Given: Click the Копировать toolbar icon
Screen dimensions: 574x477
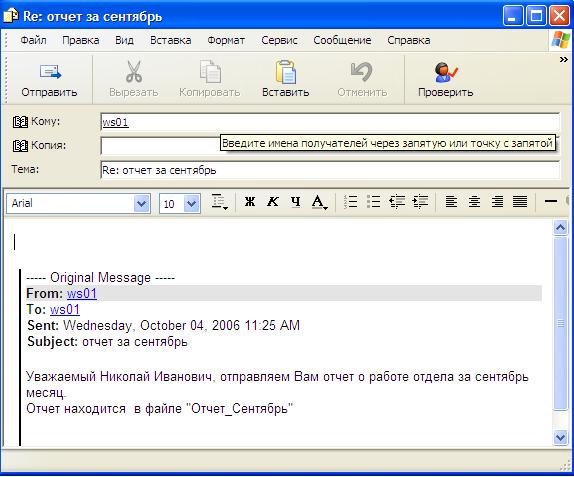Looking at the screenshot, I should click(210, 72).
